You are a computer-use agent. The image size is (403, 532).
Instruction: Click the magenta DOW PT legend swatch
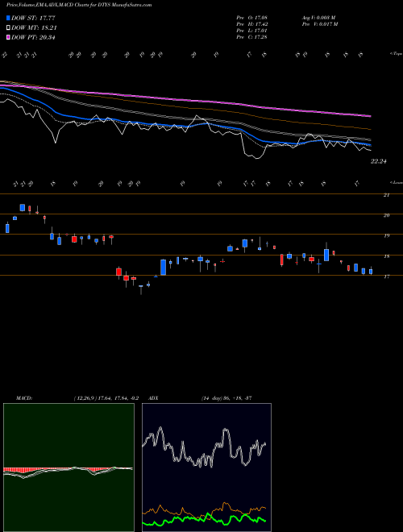[8, 37]
